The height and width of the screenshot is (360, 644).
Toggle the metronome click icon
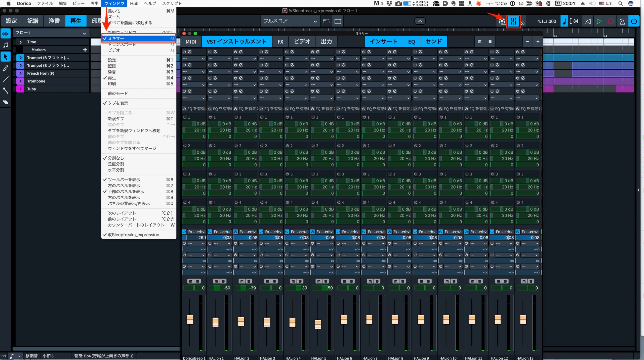(622, 21)
